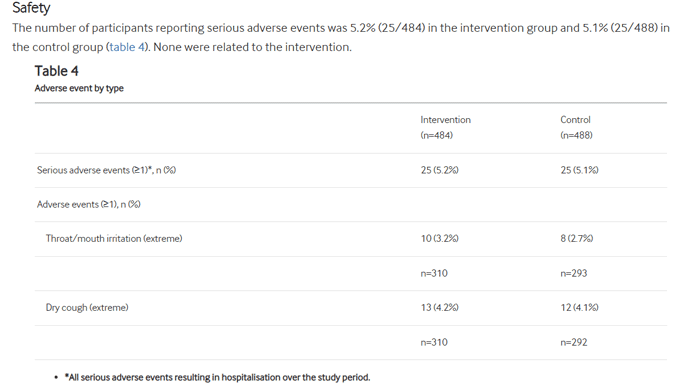Open the table 4 link

coord(127,47)
